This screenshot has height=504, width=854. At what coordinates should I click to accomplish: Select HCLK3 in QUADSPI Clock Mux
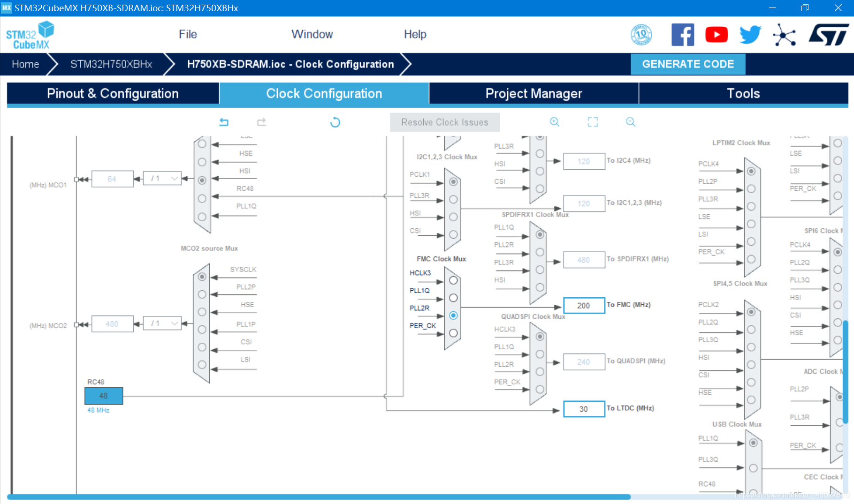coord(540,337)
